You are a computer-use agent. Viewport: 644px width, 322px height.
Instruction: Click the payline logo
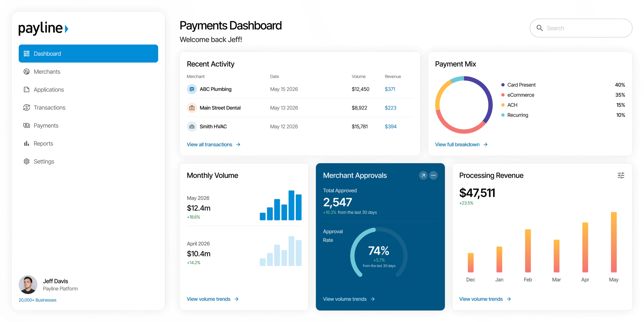click(x=43, y=28)
